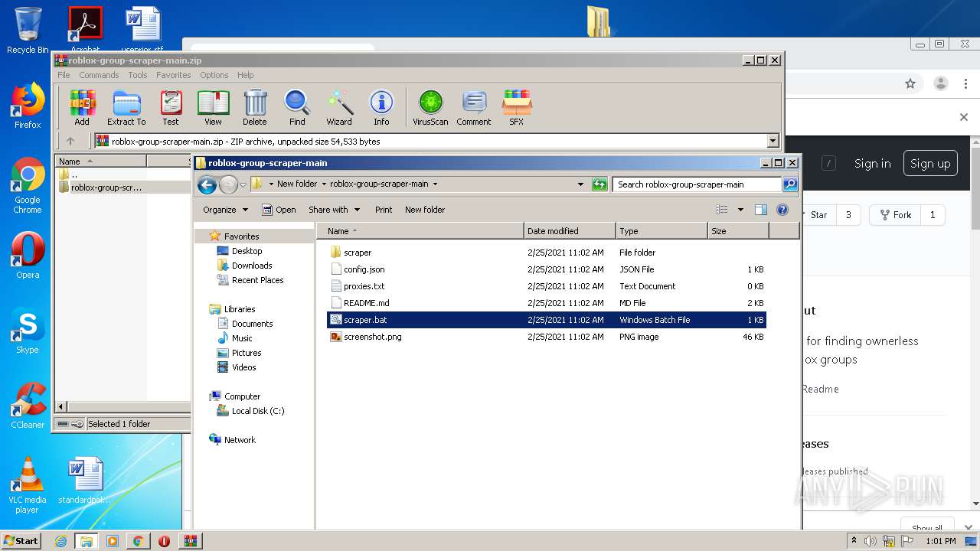
Task: Click the Opera desktop icon
Action: pos(28,256)
